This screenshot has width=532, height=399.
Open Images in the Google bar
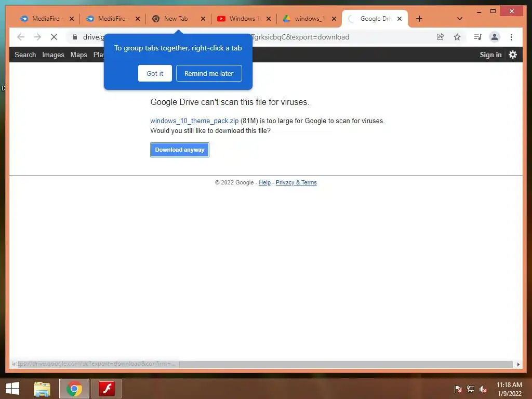click(54, 55)
